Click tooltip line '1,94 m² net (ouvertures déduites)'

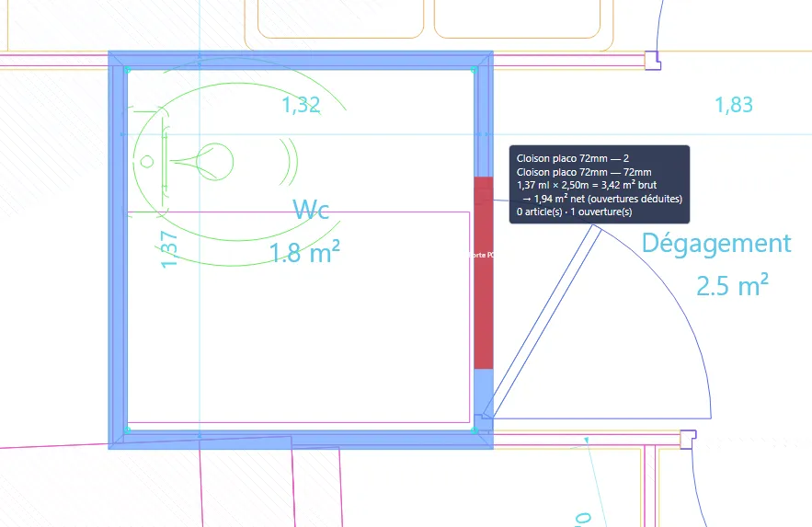[x=601, y=199]
